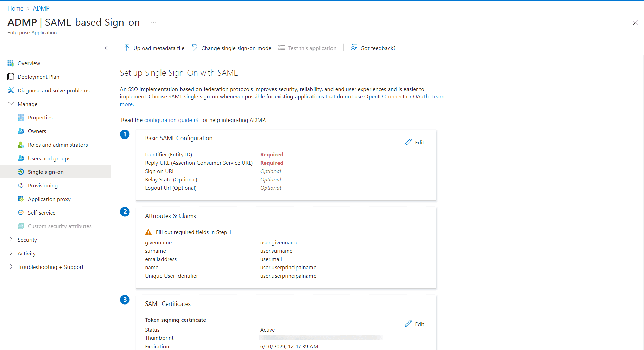
Task: Edit the Basic SAML Configuration
Action: pyautogui.click(x=415, y=142)
